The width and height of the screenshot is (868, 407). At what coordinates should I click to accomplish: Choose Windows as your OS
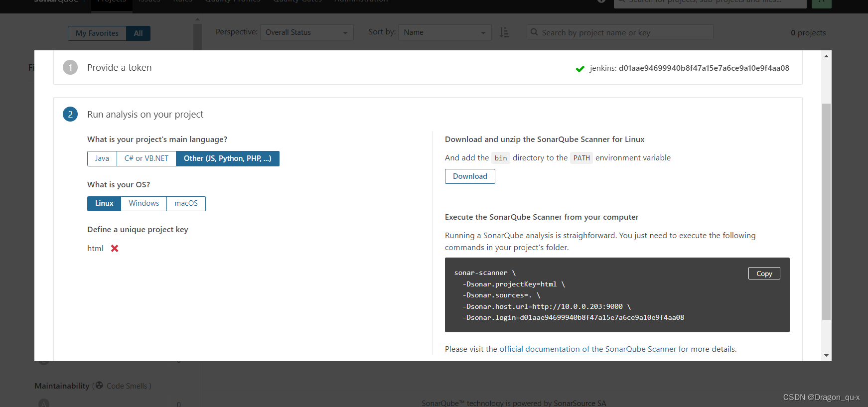pos(144,203)
